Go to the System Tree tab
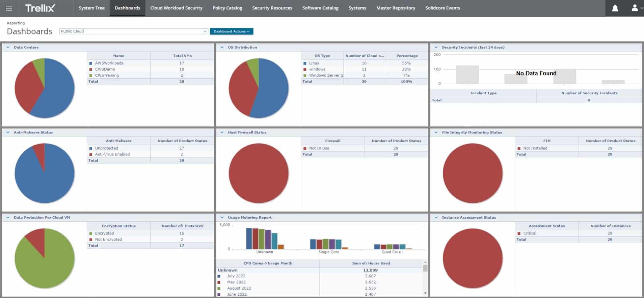 [x=91, y=8]
